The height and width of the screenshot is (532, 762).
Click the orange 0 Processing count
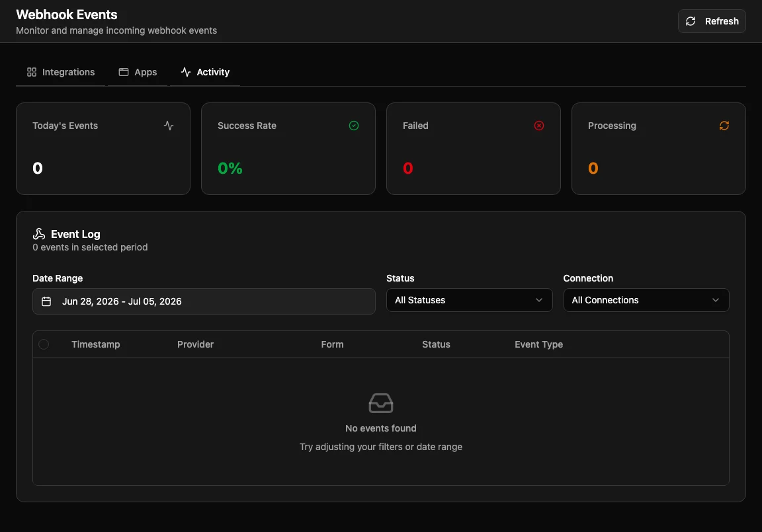pos(593,168)
